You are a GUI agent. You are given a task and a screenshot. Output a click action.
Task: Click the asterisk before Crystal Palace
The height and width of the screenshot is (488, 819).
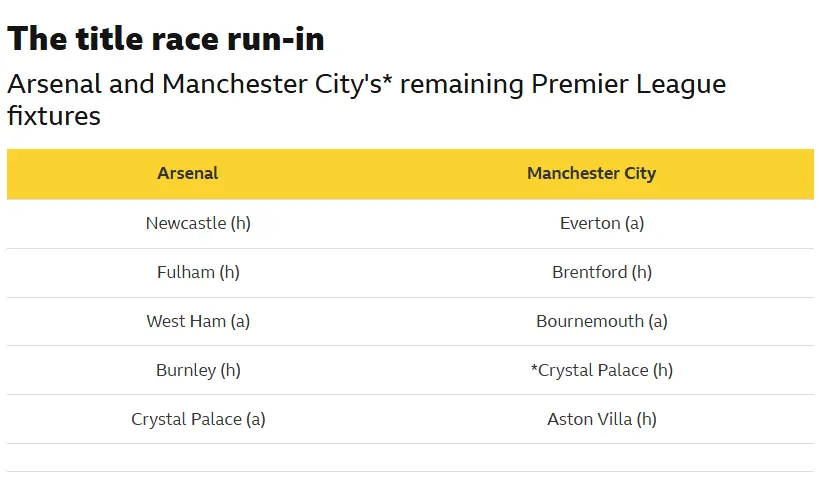(x=534, y=367)
